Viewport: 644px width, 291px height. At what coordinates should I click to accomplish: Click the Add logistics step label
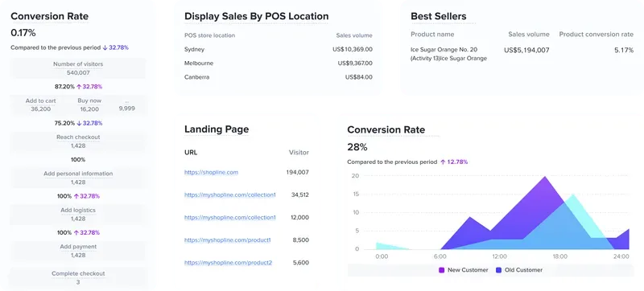tap(78, 210)
